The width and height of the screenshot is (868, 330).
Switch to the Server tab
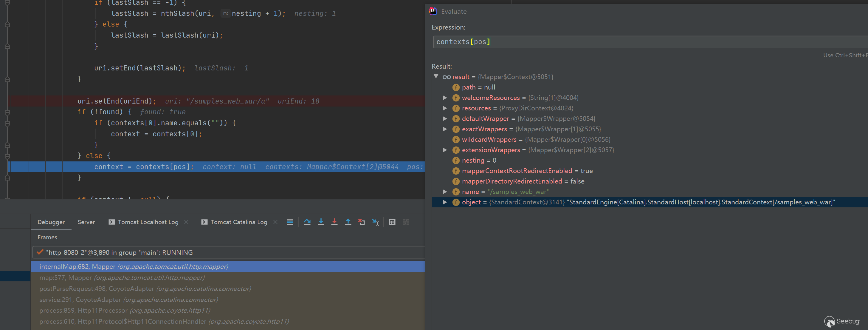point(86,222)
